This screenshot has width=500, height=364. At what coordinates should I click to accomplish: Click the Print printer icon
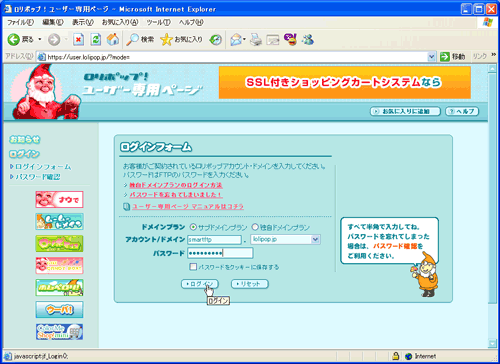click(256, 40)
